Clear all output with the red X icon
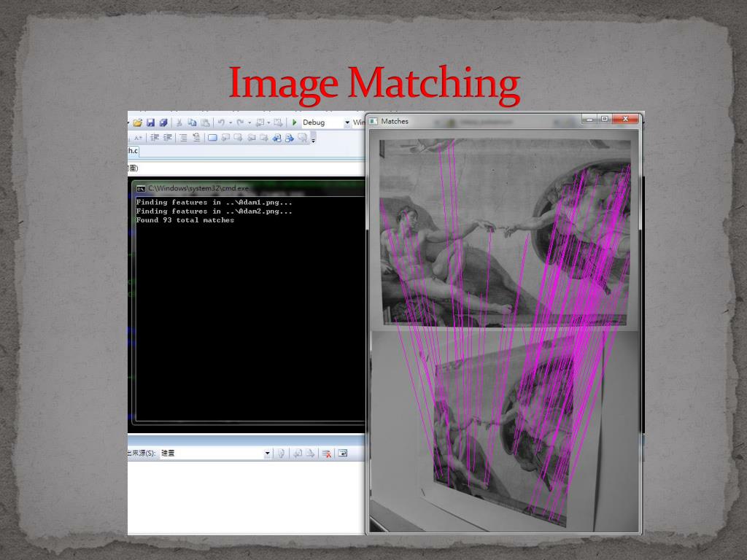 pos(327,454)
